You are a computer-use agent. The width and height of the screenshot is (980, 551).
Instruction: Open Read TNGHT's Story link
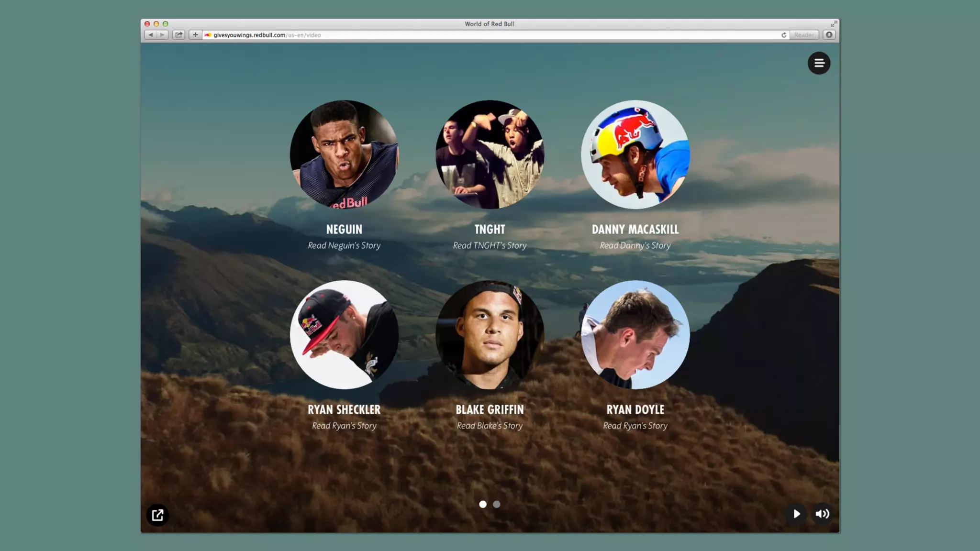pos(490,245)
